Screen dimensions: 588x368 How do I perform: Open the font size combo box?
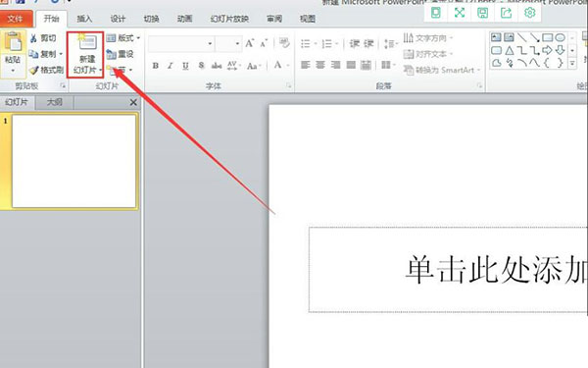[228, 44]
